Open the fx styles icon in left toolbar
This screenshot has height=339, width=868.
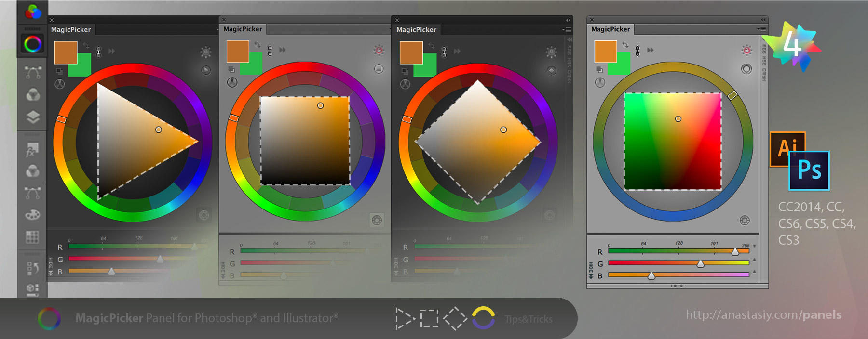pos(32,150)
